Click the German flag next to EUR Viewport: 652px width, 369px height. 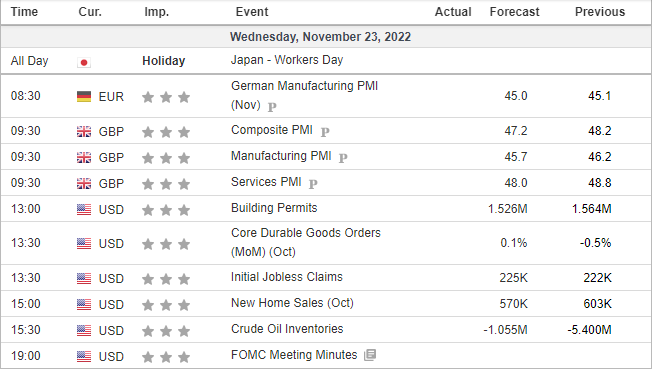84,97
